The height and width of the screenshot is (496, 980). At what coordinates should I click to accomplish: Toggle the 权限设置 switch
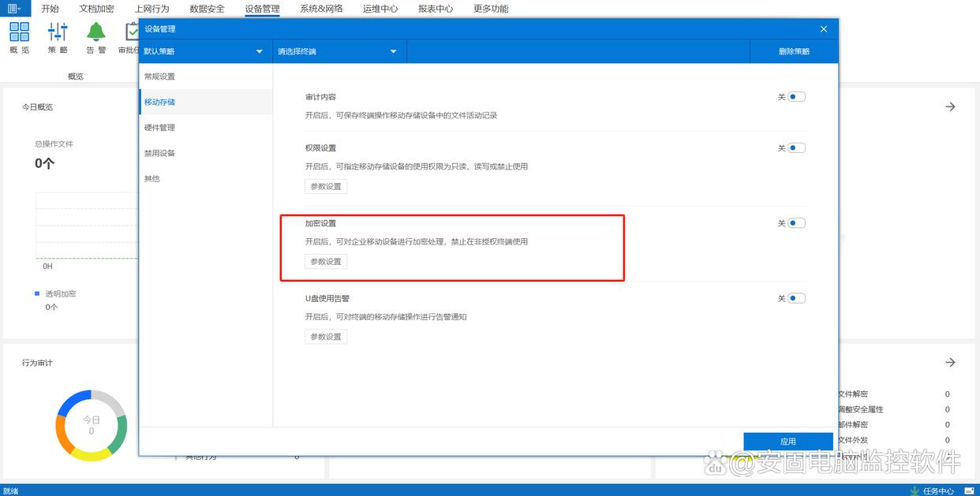(x=796, y=147)
